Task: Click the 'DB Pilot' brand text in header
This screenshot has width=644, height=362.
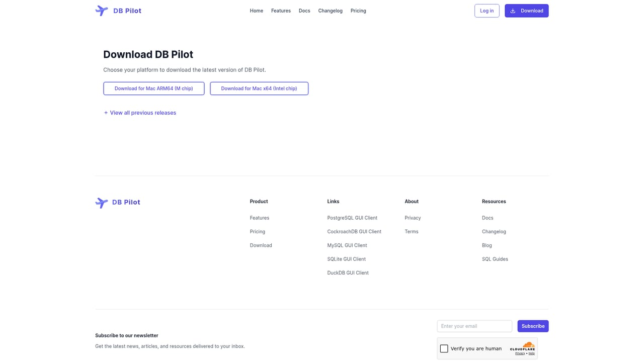Action: [127, 11]
